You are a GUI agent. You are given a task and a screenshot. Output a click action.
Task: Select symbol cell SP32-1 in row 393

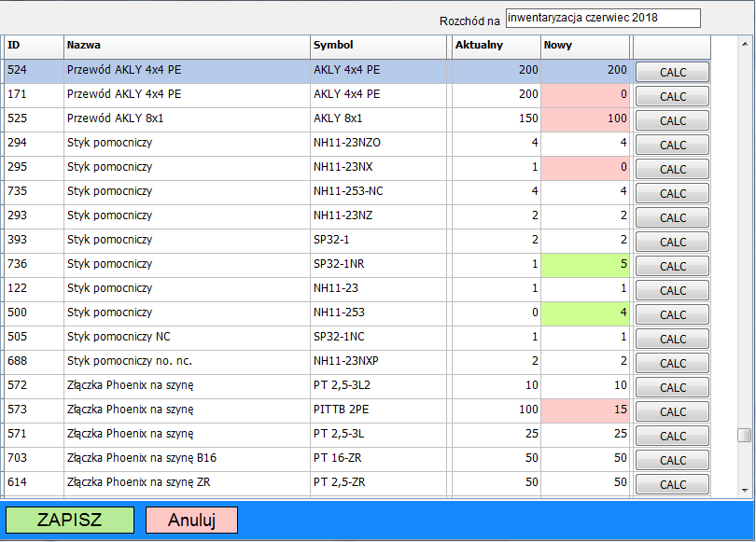(379, 242)
